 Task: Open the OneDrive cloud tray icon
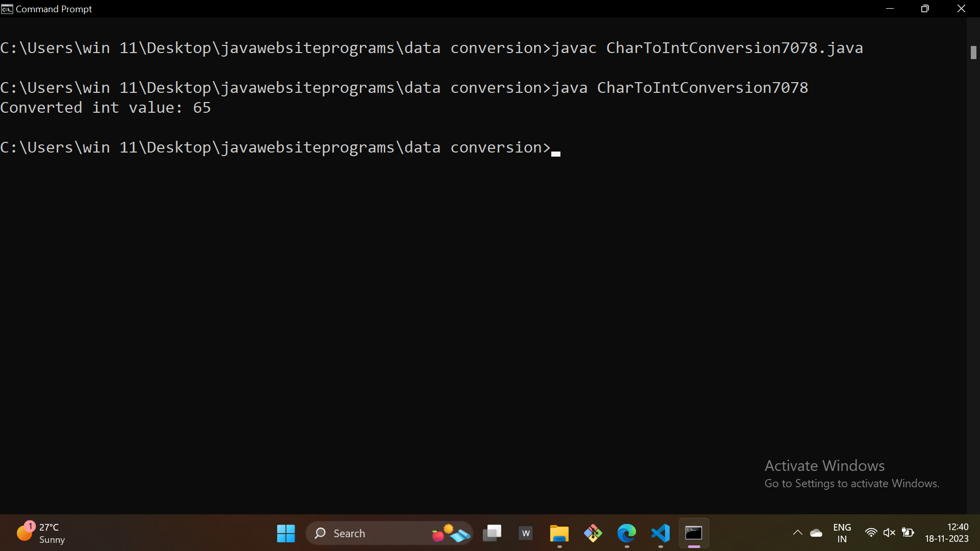click(816, 533)
